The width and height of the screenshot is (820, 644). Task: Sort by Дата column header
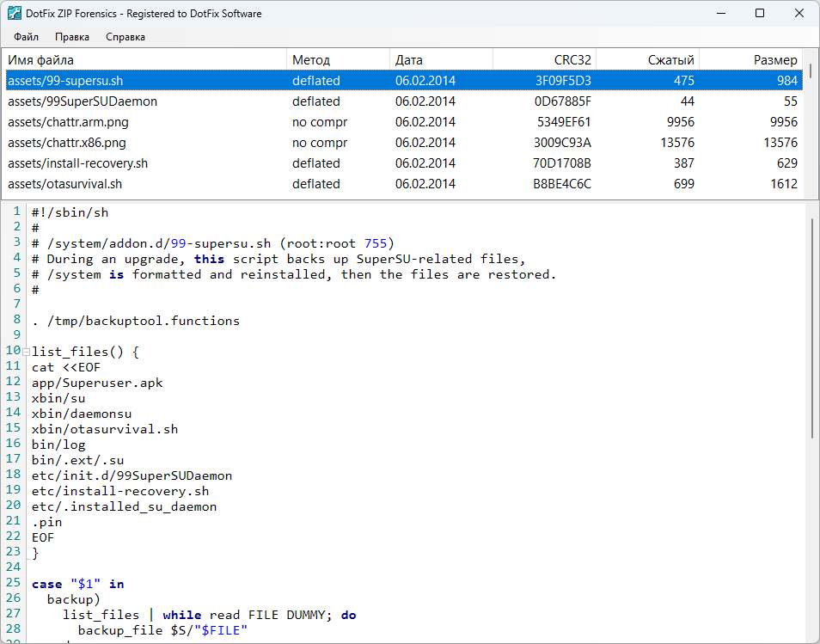441,59
